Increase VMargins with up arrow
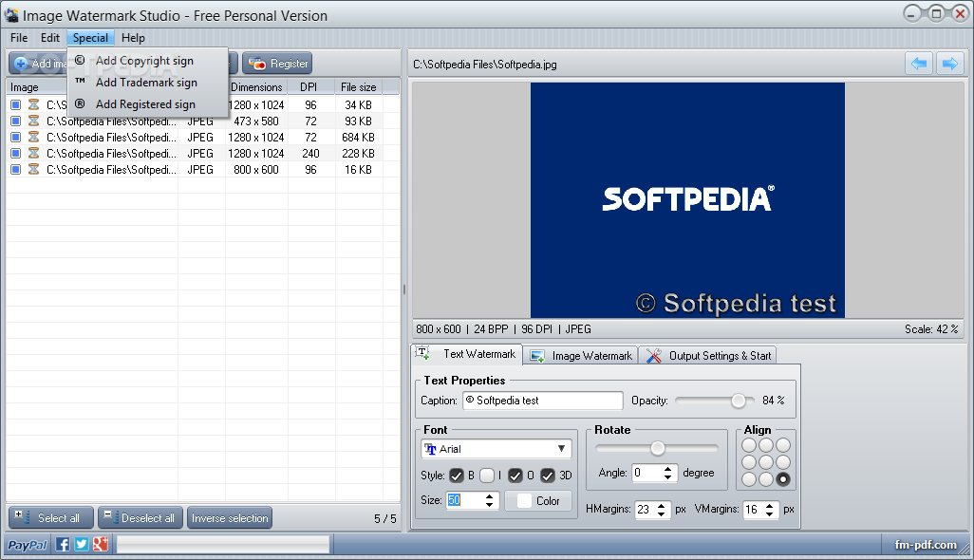 (x=770, y=505)
